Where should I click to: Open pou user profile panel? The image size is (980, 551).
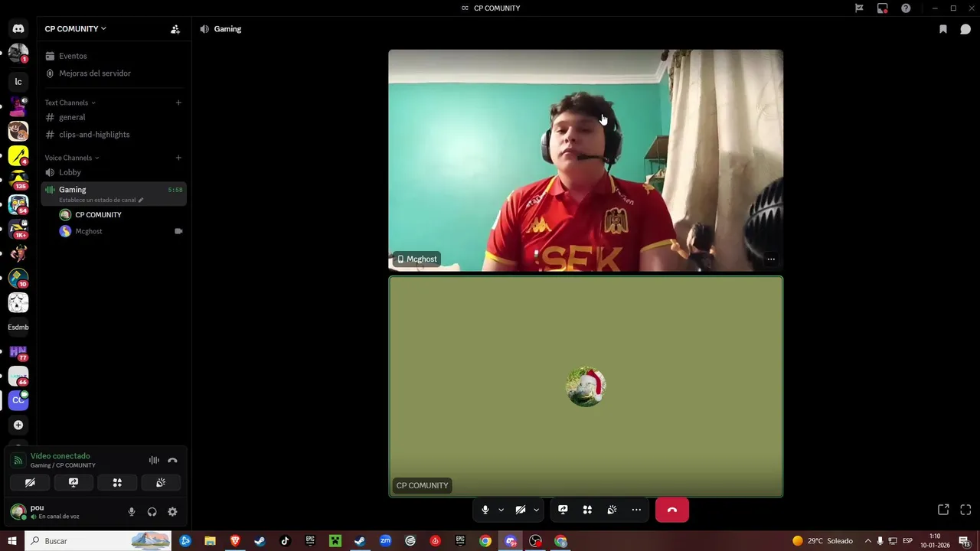[x=65, y=512]
